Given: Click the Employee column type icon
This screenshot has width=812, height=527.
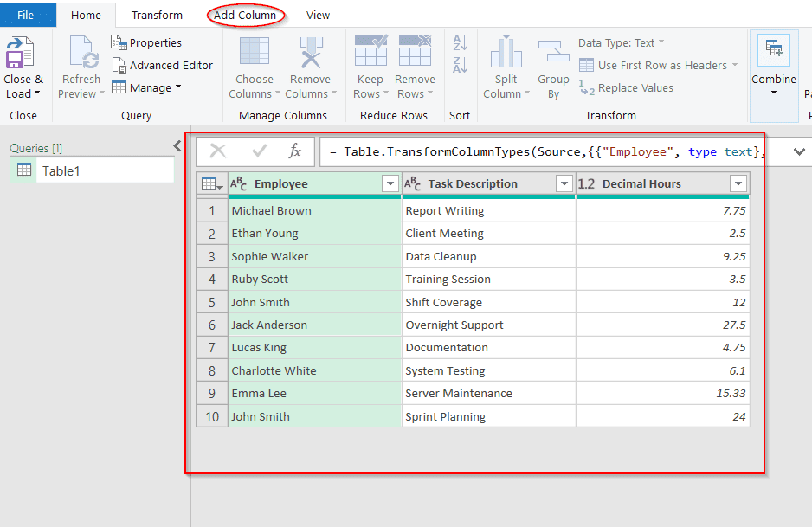Looking at the screenshot, I should point(239,183).
